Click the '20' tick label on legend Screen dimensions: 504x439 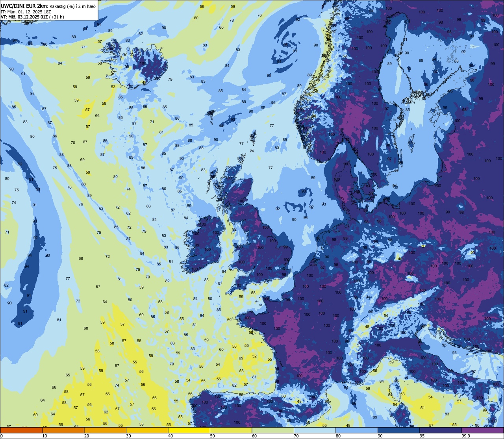coord(87,436)
